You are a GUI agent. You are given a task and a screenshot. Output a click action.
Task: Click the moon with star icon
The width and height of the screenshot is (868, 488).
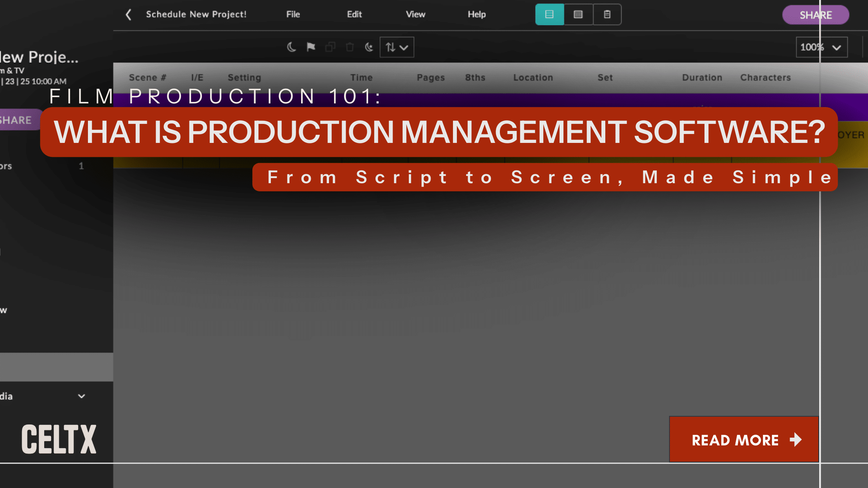369,47
